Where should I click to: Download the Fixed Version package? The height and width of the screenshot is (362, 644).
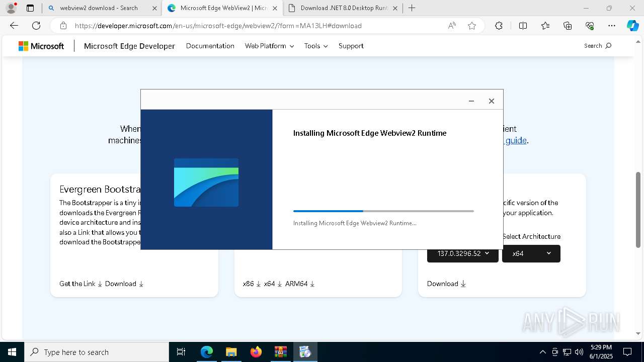pyautogui.click(x=447, y=284)
